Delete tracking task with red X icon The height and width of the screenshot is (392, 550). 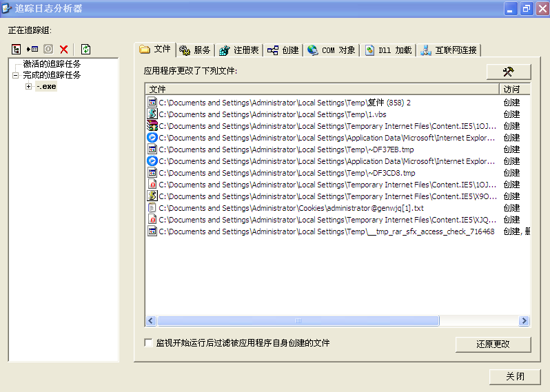point(64,50)
